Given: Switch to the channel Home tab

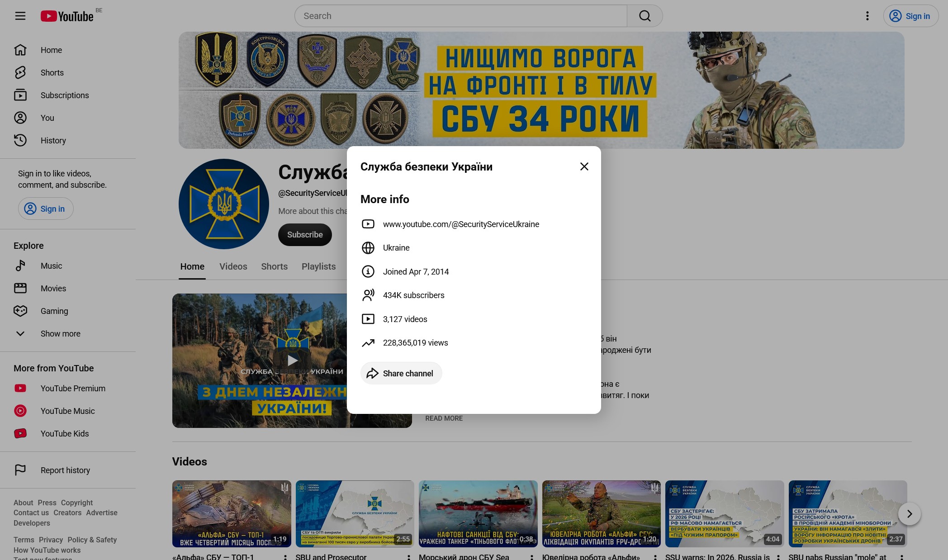Looking at the screenshot, I should tap(192, 267).
